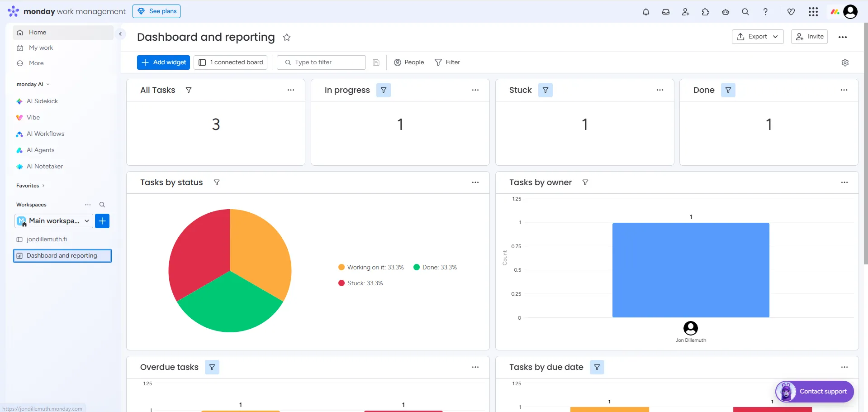Click the search magnifier icon

click(745, 12)
